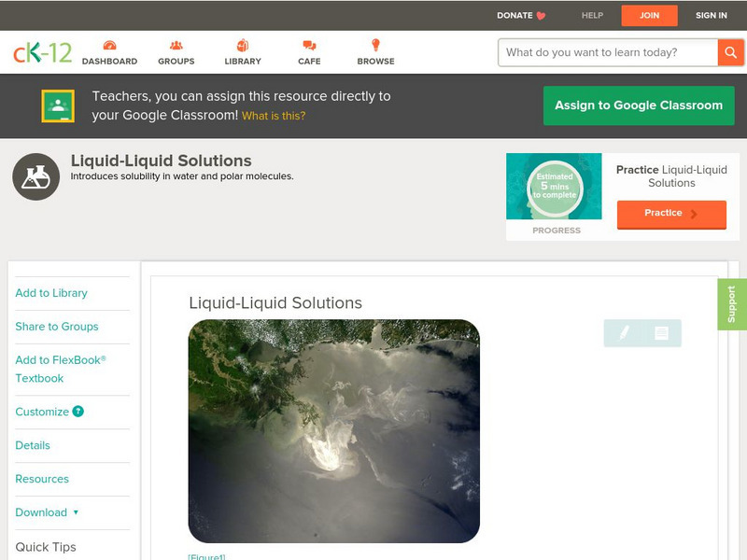Click the Liquid-Liquid Solutions page heading

coord(161,161)
